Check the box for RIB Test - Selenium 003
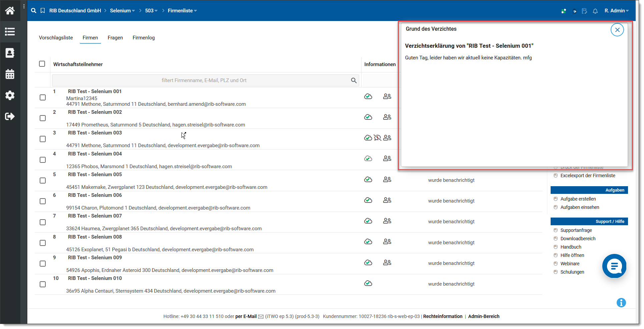The image size is (644, 329). (43, 139)
